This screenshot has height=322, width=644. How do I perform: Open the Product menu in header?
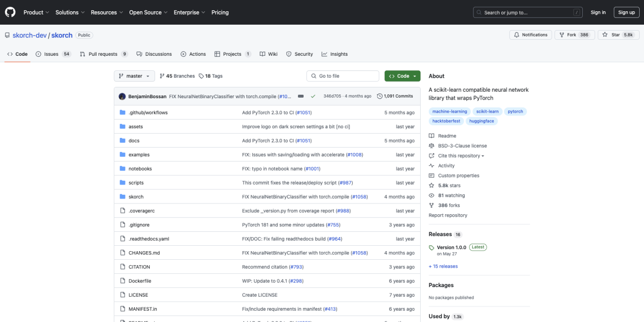click(x=36, y=12)
